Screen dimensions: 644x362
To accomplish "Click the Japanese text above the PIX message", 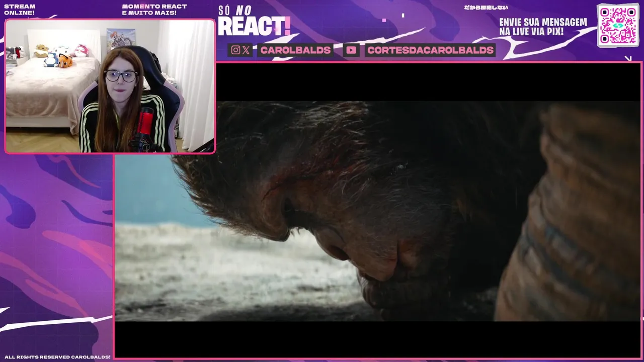I will click(x=486, y=8).
